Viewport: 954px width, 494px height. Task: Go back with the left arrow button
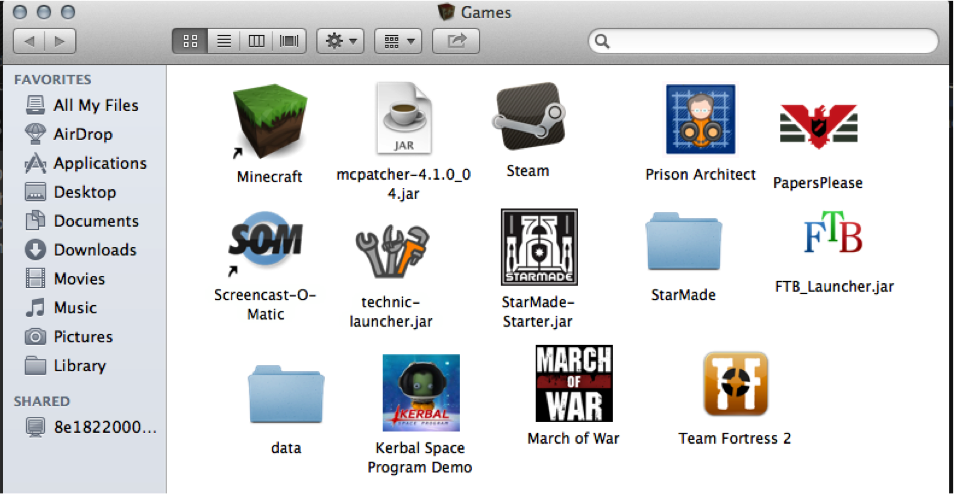click(x=29, y=41)
